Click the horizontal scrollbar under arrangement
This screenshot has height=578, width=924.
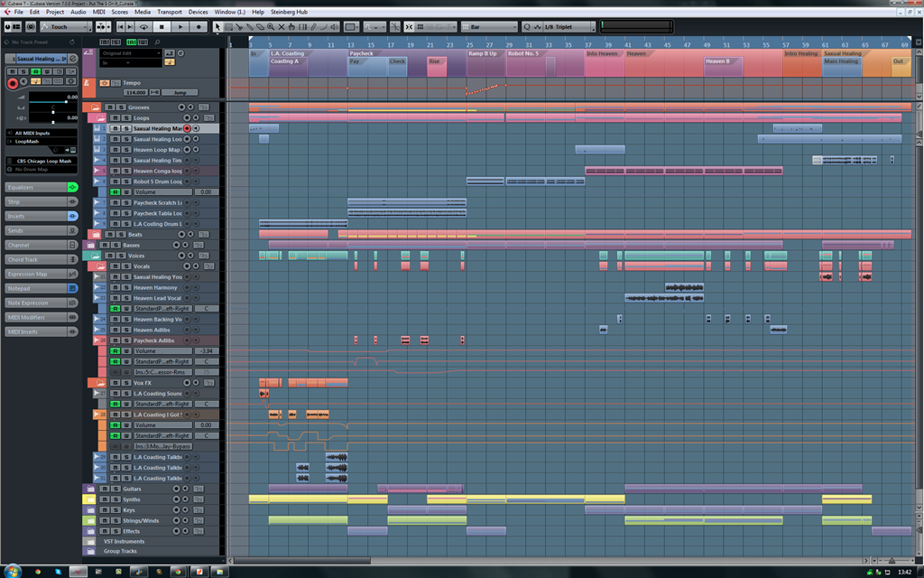[x=302, y=560]
